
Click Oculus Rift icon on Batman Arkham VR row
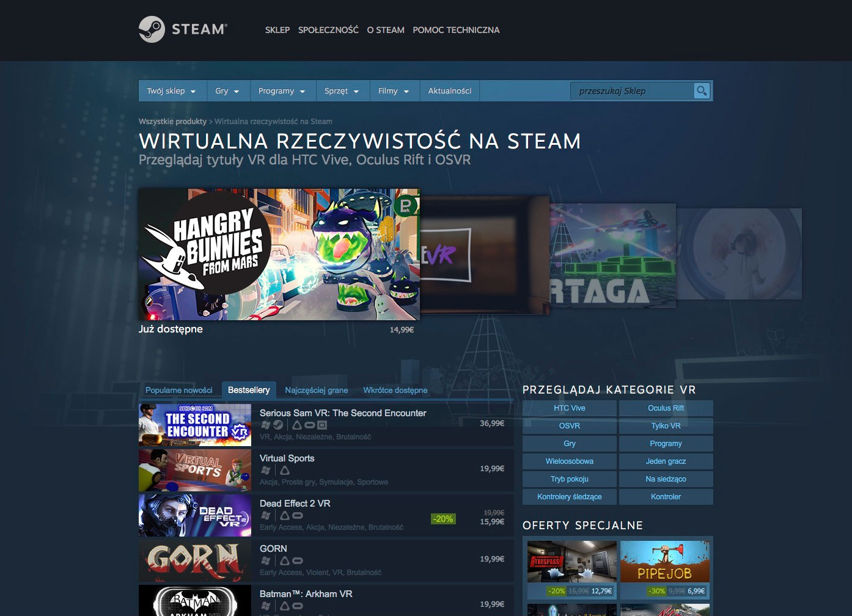click(298, 606)
